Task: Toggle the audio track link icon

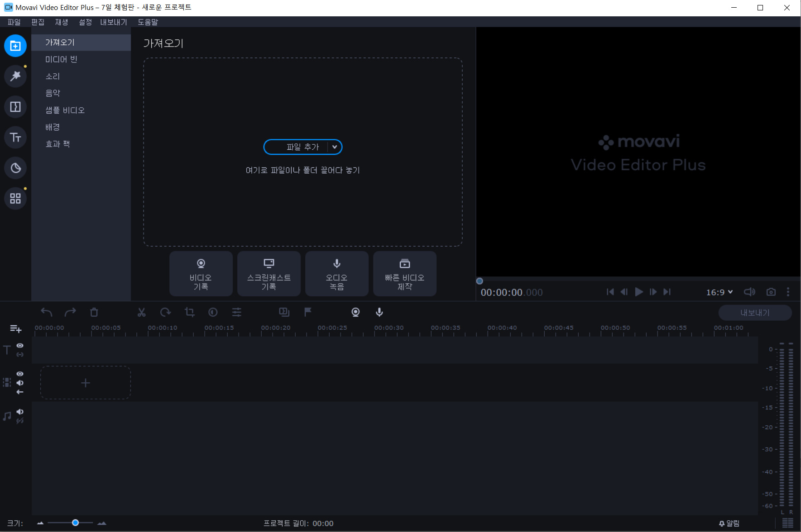Action: pos(20,421)
